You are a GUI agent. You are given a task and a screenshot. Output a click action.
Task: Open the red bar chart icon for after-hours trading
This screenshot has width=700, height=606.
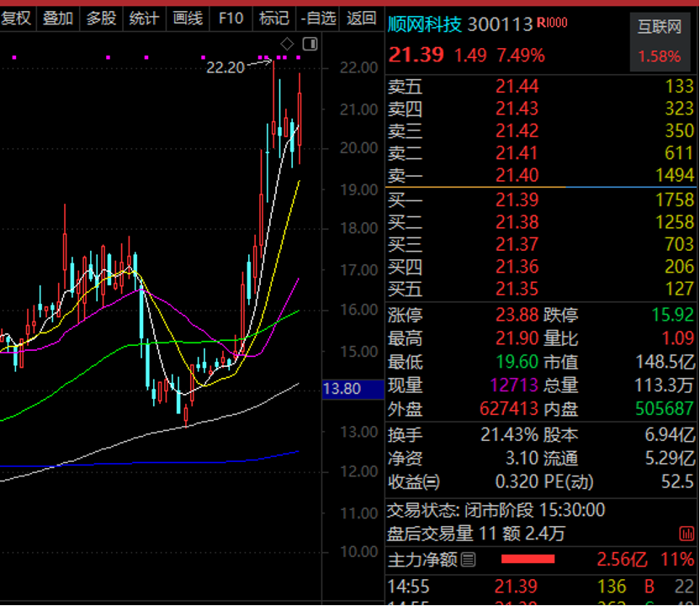click(x=687, y=534)
